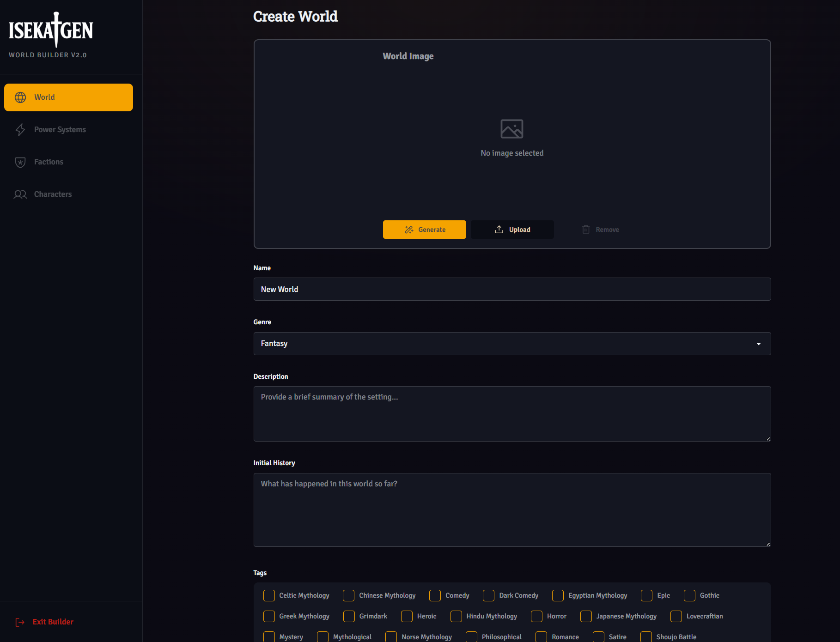Click the Description resize handle

[768, 439]
